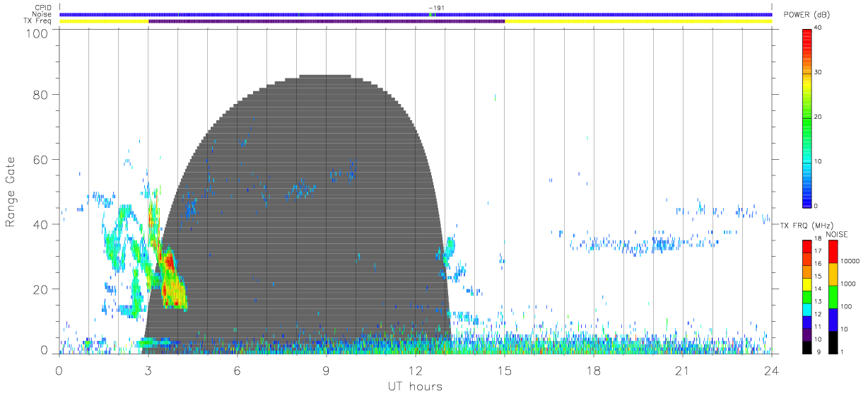Click the 18 tick label on the UT hours axis
The width and height of the screenshot is (868, 401).
[594, 370]
